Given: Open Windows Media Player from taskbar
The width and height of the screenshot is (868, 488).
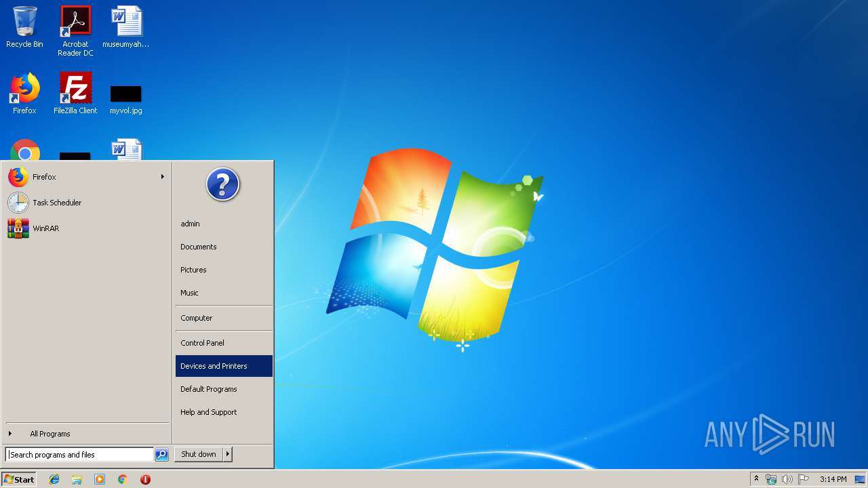Looking at the screenshot, I should 100,479.
